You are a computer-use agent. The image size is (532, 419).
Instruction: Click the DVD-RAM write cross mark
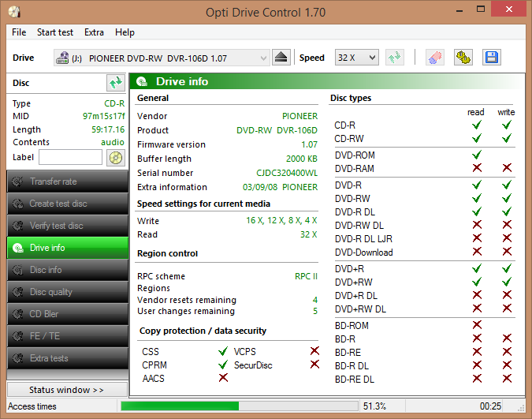[507, 167]
